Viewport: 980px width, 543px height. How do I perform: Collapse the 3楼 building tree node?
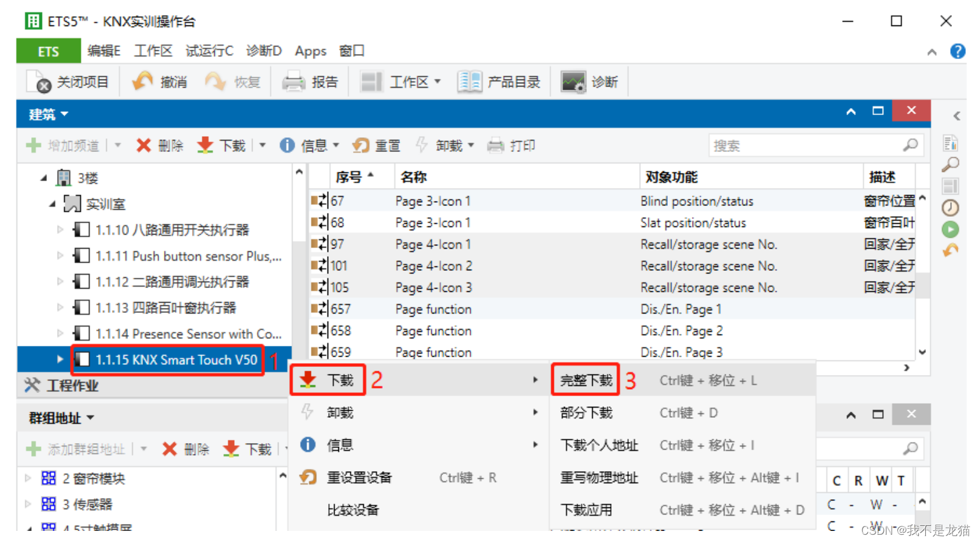pos(44,178)
